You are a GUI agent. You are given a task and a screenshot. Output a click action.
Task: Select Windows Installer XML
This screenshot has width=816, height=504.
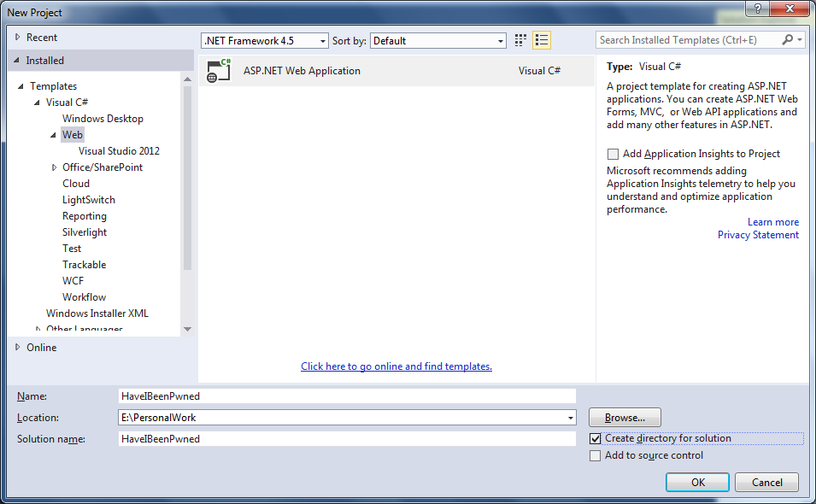[97, 314]
